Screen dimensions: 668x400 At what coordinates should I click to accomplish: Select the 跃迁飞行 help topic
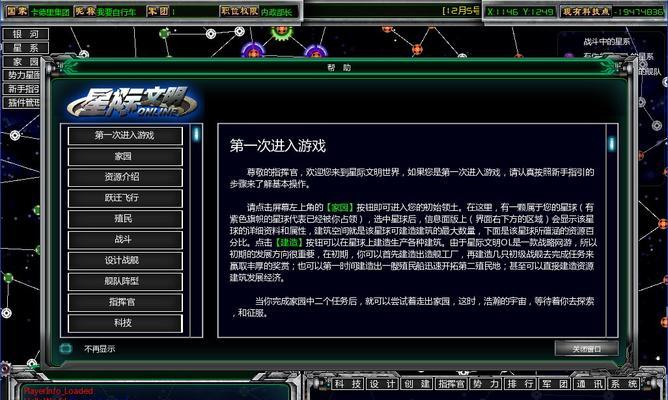pyautogui.click(x=125, y=198)
